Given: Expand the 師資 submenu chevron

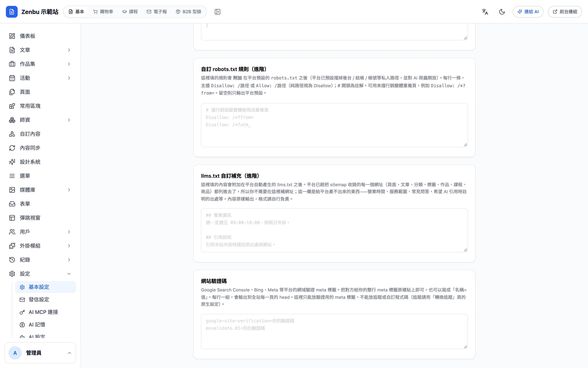Looking at the screenshot, I should click(x=69, y=120).
